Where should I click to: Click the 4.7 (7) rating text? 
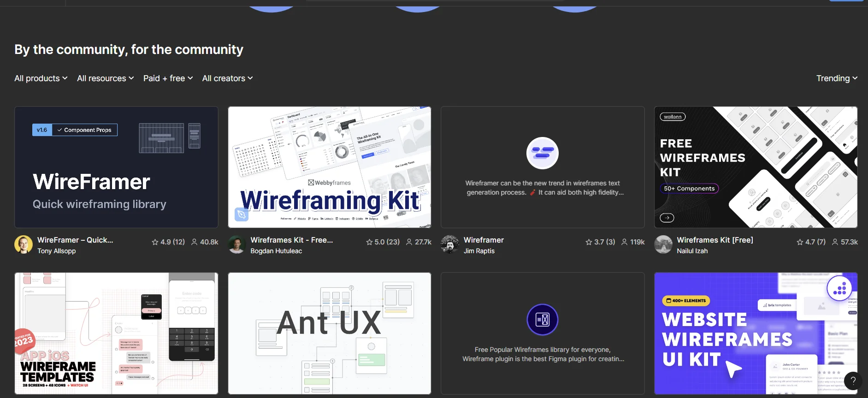815,242
